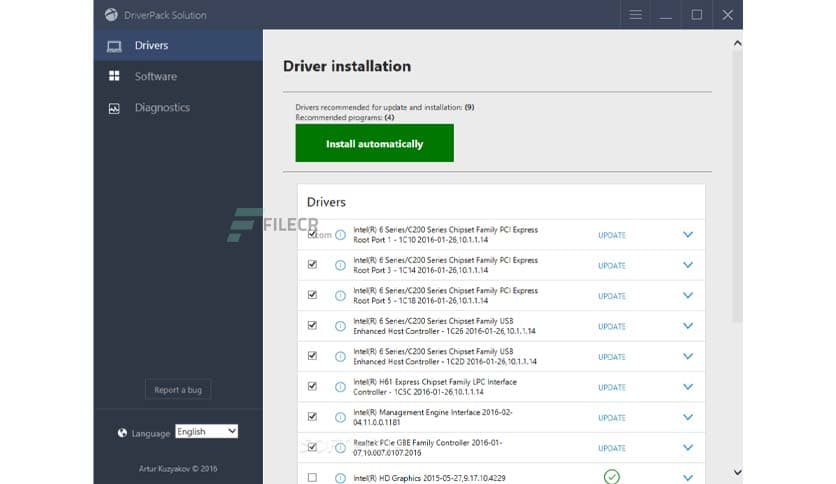Expand H61 Express LPC Controller details
The width and height of the screenshot is (836, 484).
coord(688,386)
